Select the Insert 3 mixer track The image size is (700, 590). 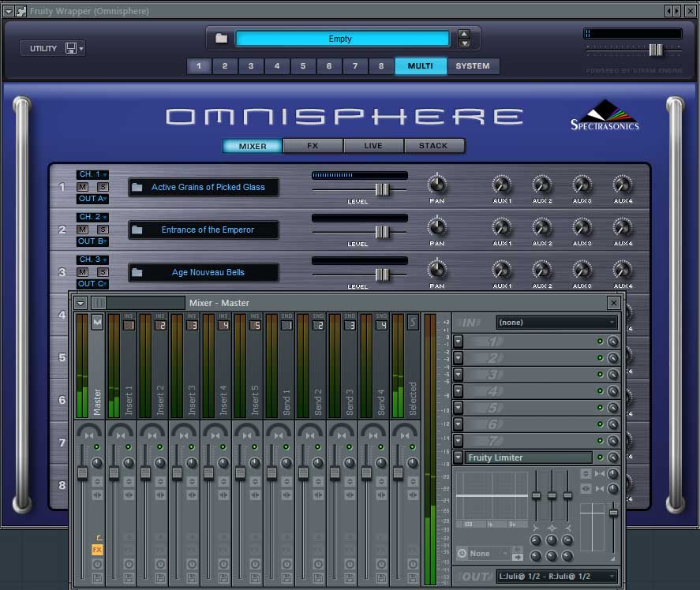tap(193, 394)
